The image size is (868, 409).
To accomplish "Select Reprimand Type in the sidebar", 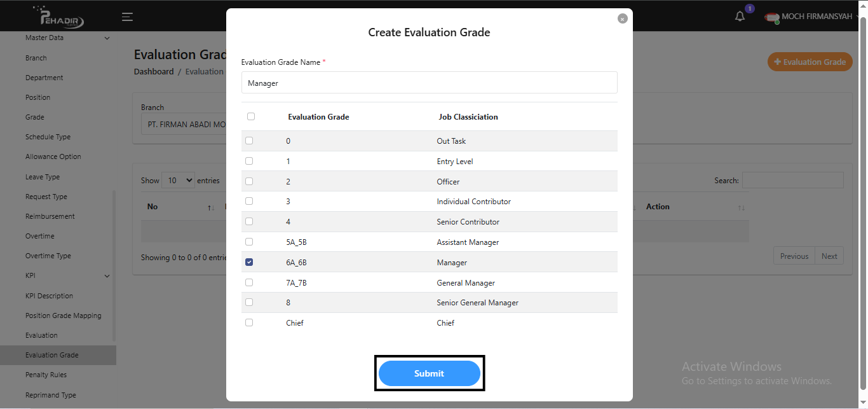I will pyautogui.click(x=50, y=394).
